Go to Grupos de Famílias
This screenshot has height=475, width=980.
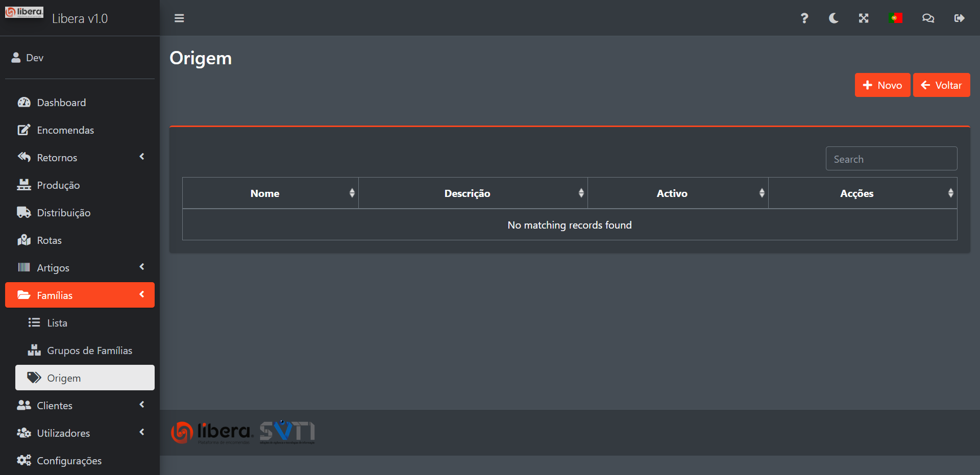(x=89, y=351)
